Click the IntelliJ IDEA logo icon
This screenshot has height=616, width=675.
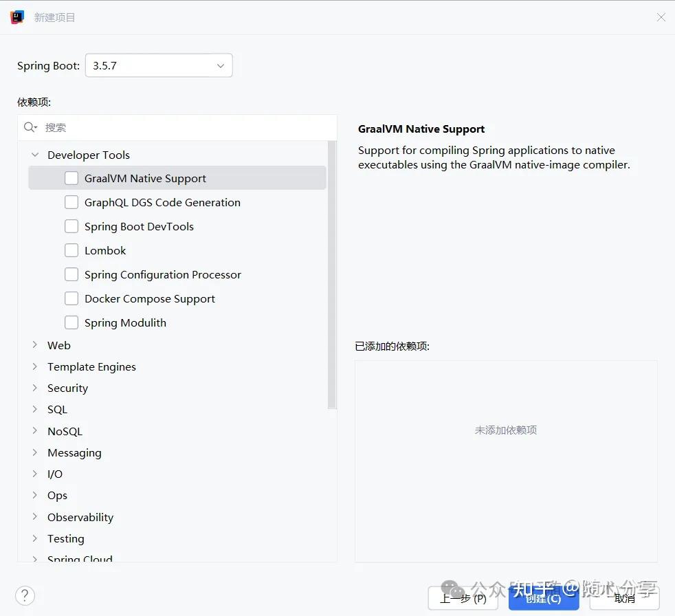[x=17, y=17]
